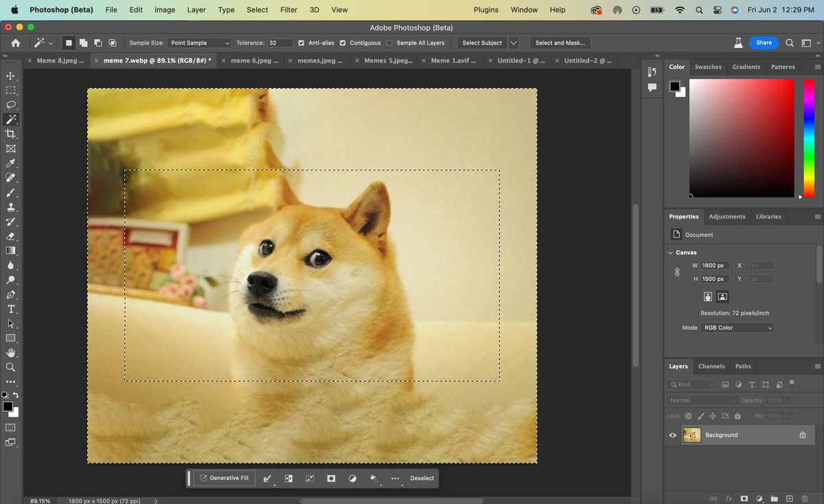Hide the Background layer visibility
The image size is (824, 504).
pos(673,435)
